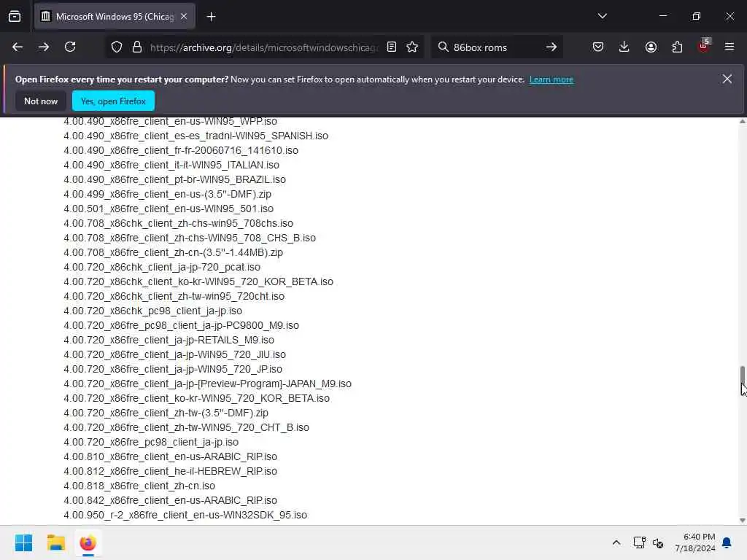
Task: Open notifications bell icon
Action: (727, 542)
